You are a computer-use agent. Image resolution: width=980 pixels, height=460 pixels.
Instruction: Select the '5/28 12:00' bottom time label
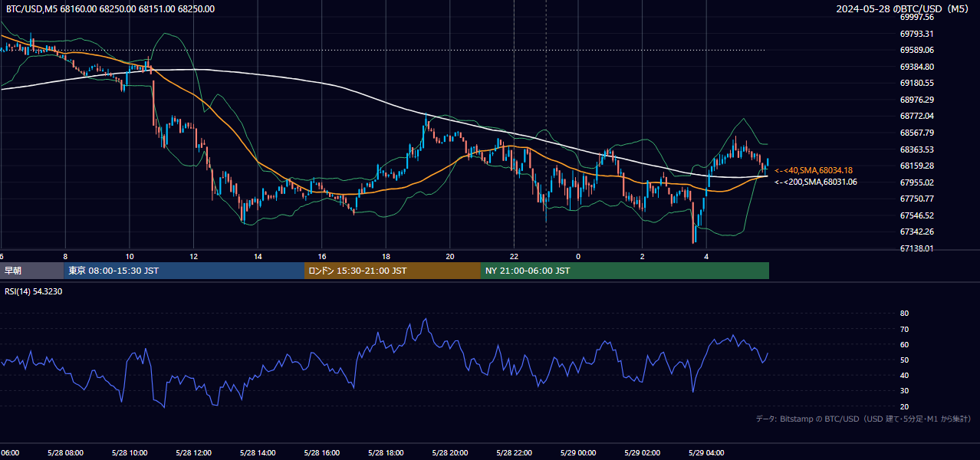193,452
